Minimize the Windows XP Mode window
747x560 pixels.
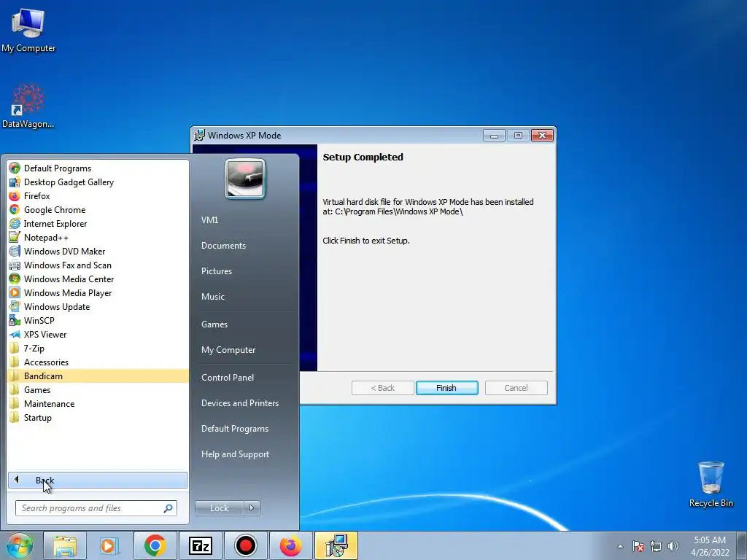click(494, 136)
